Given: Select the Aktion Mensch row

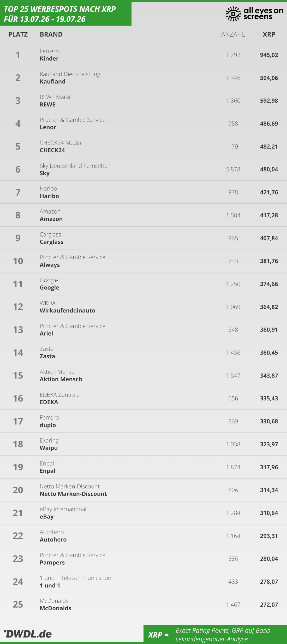Looking at the screenshot, I should point(143,375).
